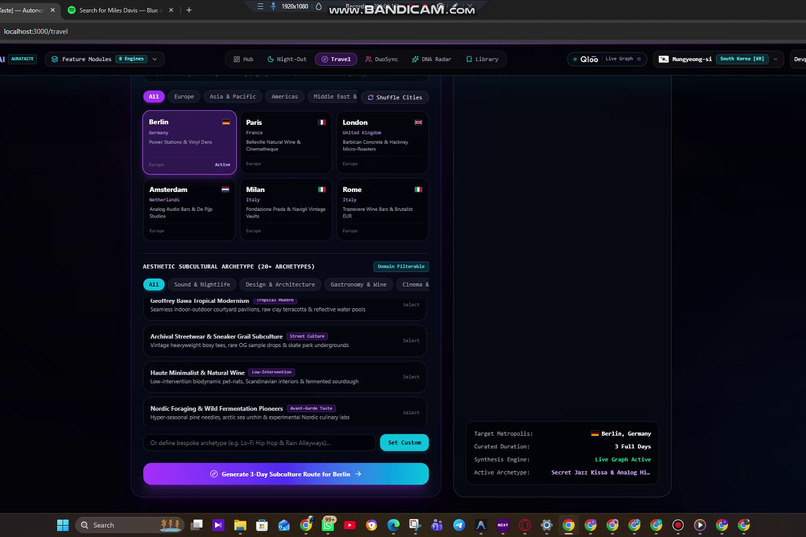Click the Spotify tab favicon
This screenshot has width=806, height=537.
[71, 10]
